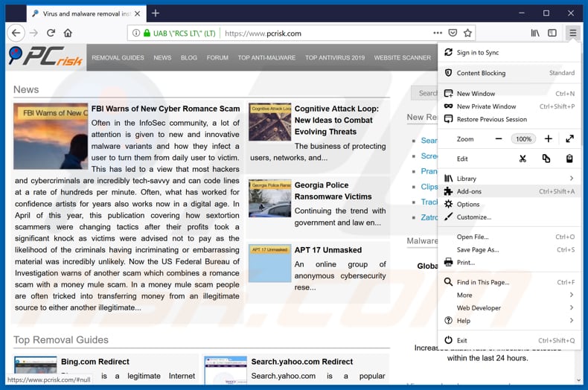588x390 pixels.
Task: Copy selection using copy icon
Action: (546, 159)
